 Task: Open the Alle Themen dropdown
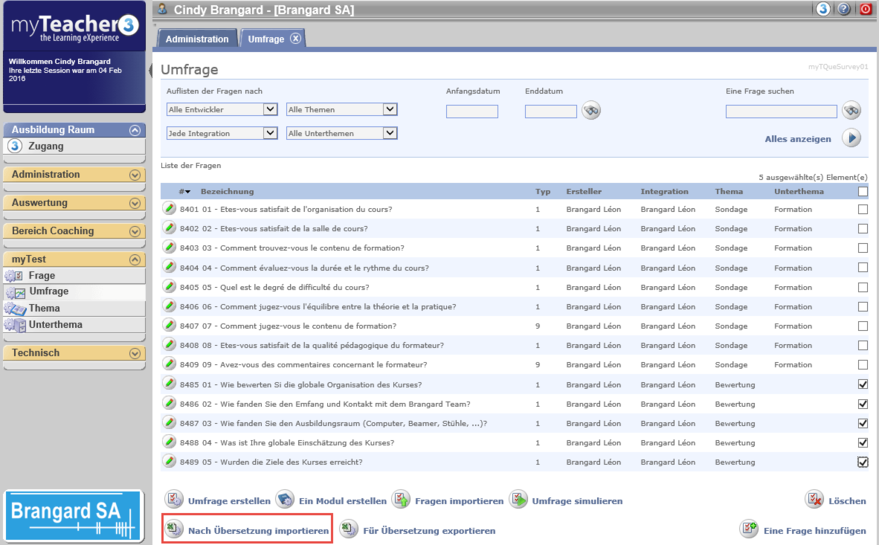coord(341,110)
